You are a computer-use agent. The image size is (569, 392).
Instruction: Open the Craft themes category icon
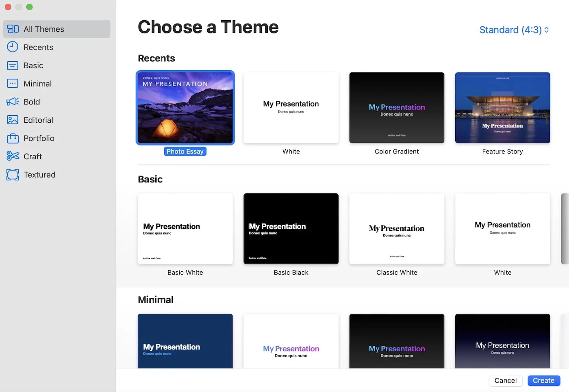[x=13, y=156]
